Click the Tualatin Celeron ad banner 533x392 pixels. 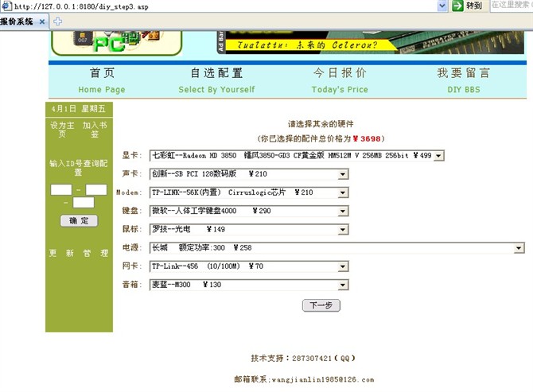(x=371, y=42)
